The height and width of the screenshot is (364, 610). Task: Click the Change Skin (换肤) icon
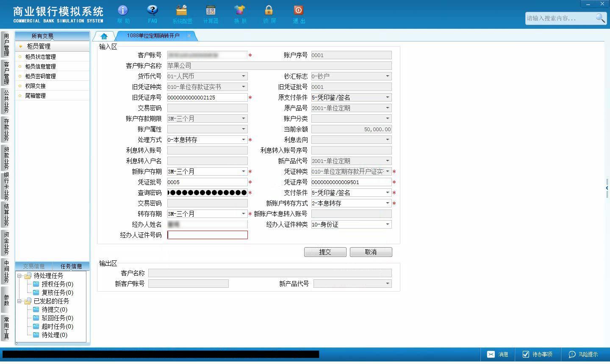240,14
